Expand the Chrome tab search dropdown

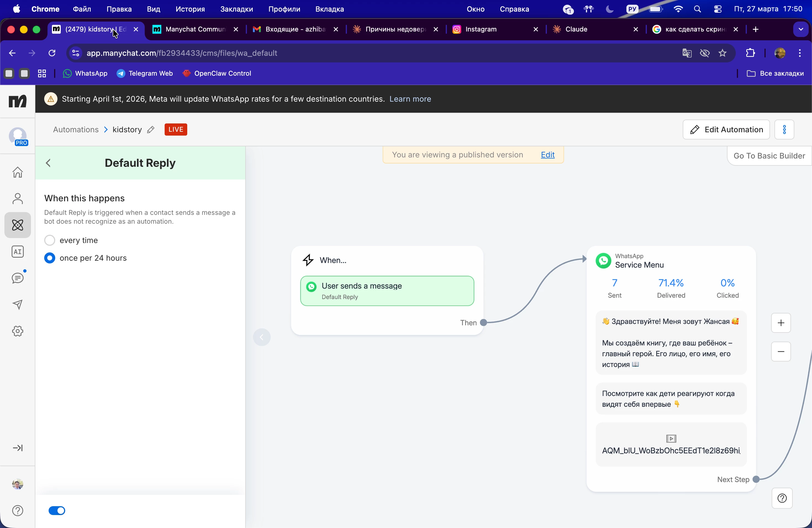tap(800, 29)
